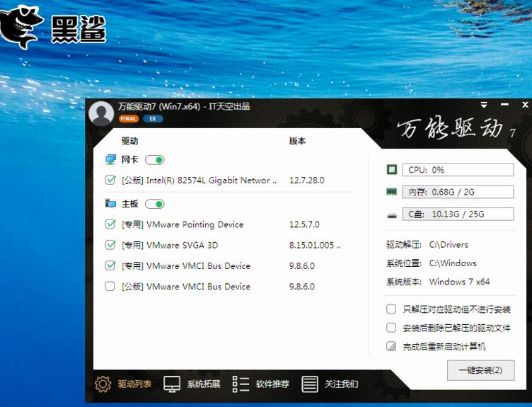Check the unchecked [公版] VMware VMCI Bus Device
This screenshot has height=407, width=532.
pos(110,287)
